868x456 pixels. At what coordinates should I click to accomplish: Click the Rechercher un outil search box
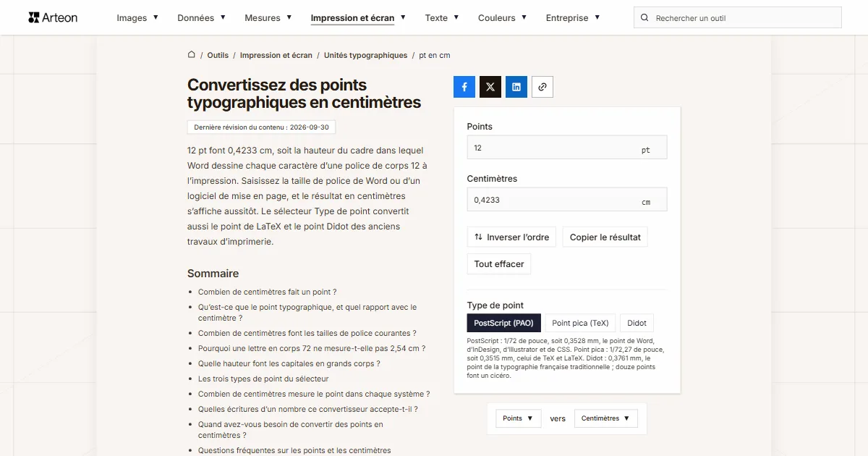point(738,18)
